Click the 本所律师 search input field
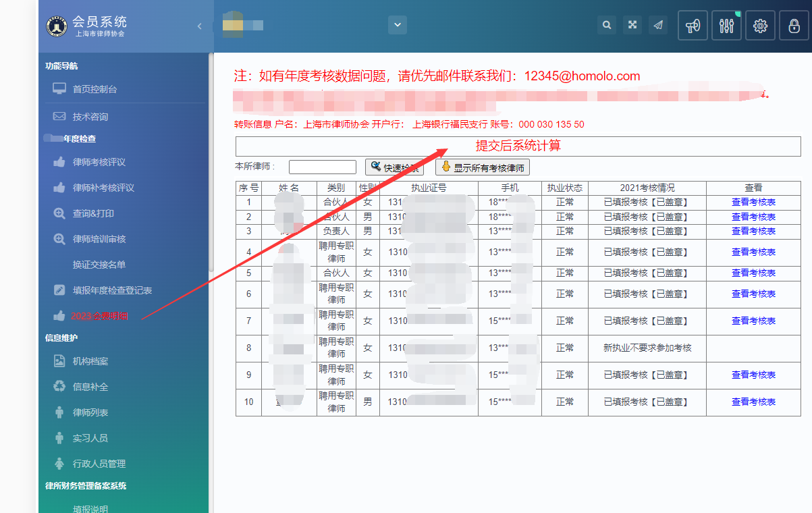Image resolution: width=812 pixels, height=513 pixels. coord(322,167)
